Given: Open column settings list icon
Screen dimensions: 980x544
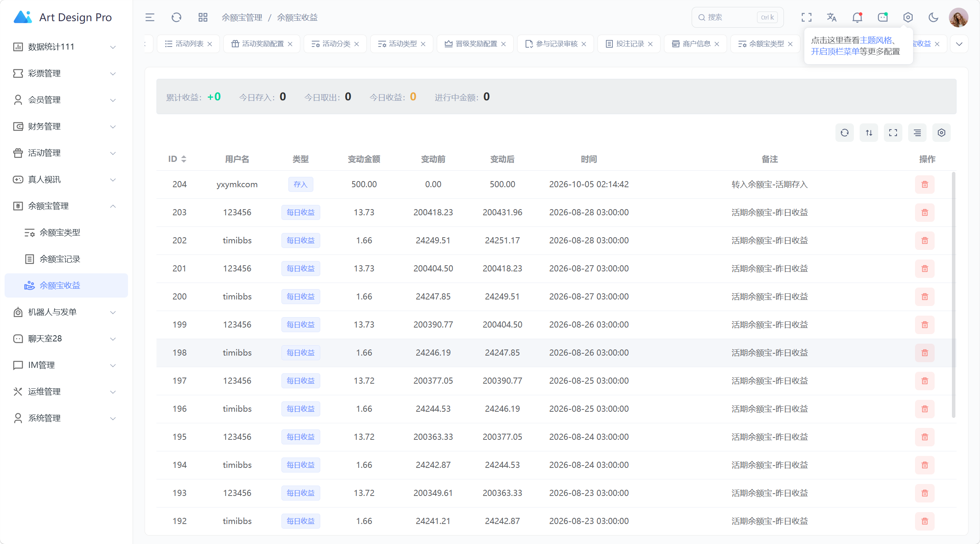Looking at the screenshot, I should [917, 133].
